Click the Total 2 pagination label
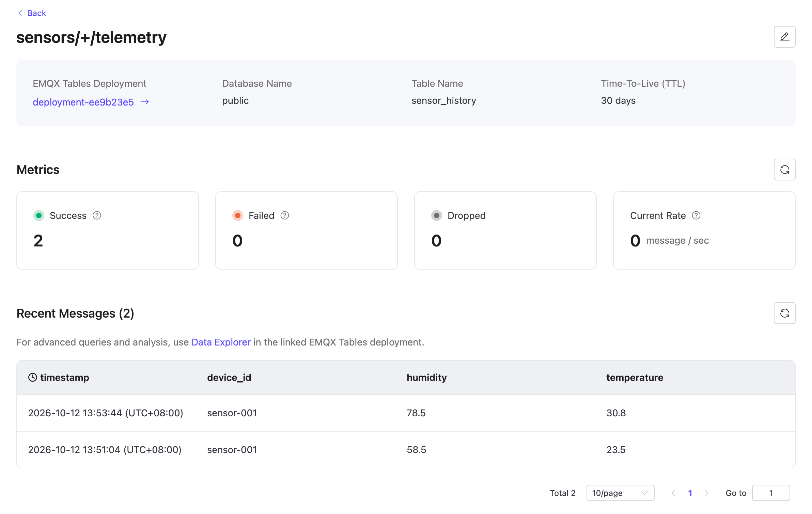Screen dimensions: 812x514 tap(563, 493)
